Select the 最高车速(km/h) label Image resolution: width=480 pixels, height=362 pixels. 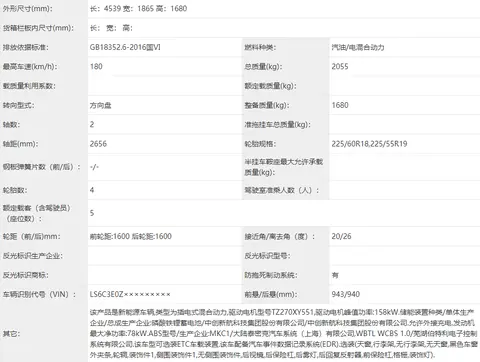(x=30, y=67)
